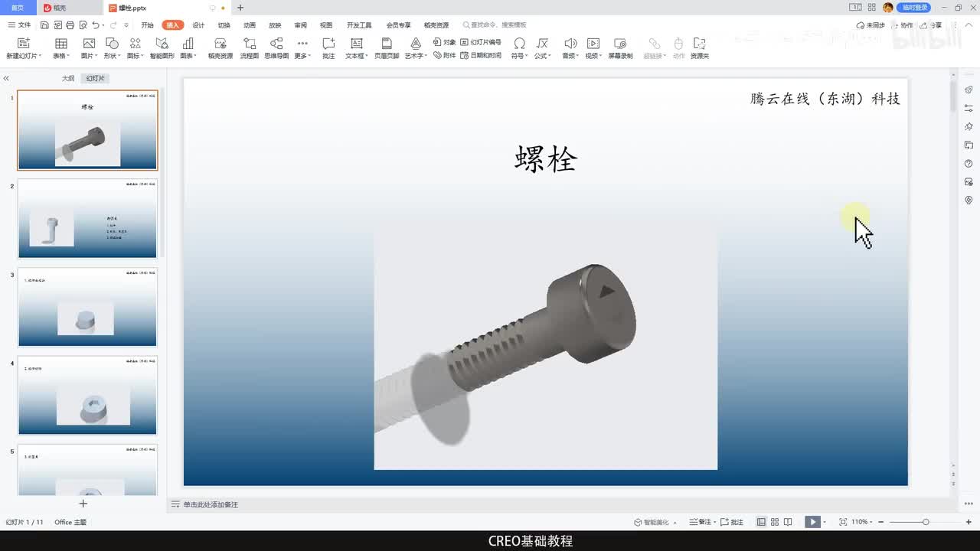Open 页眉页脚 header and footer
Screen dimensions: 980x551
387,48
